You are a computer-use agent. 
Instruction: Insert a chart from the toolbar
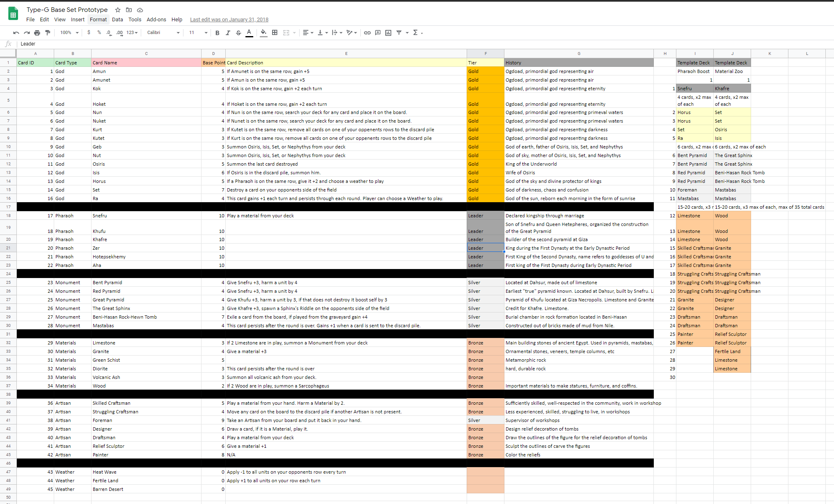(388, 33)
